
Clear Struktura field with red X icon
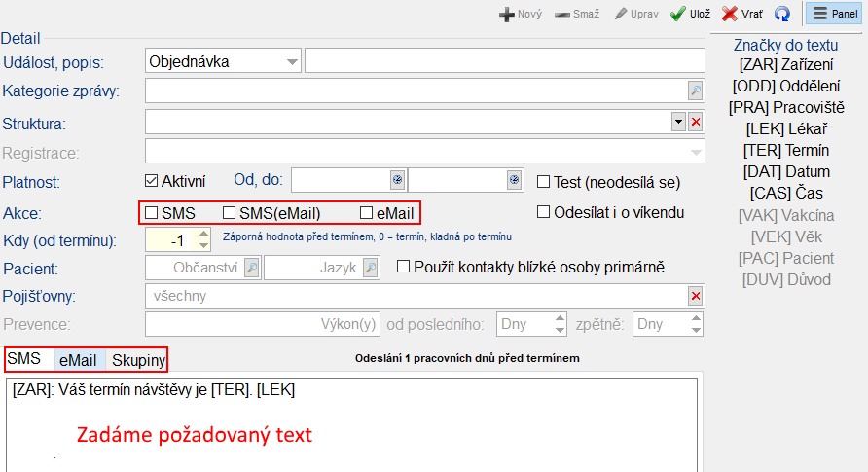(695, 122)
